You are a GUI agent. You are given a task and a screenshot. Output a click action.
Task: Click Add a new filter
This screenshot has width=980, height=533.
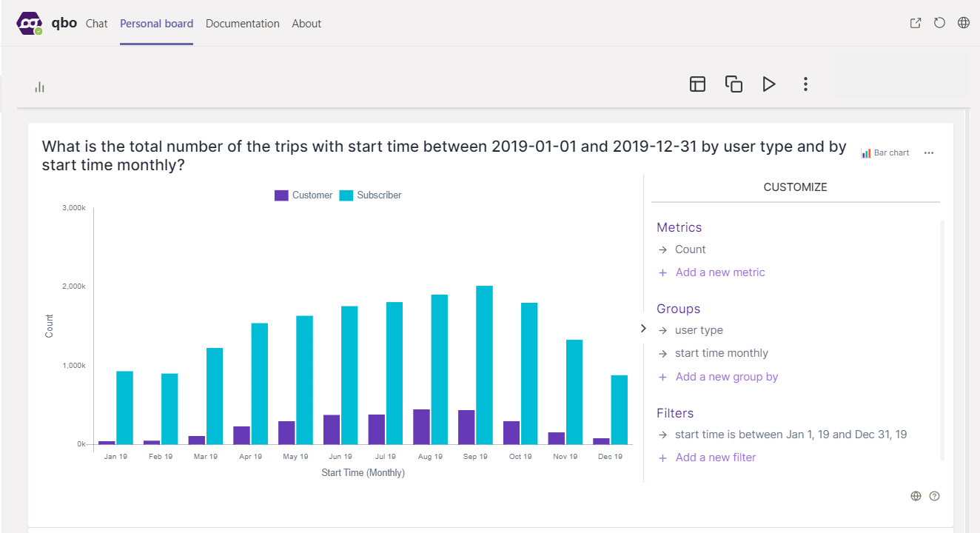point(715,457)
